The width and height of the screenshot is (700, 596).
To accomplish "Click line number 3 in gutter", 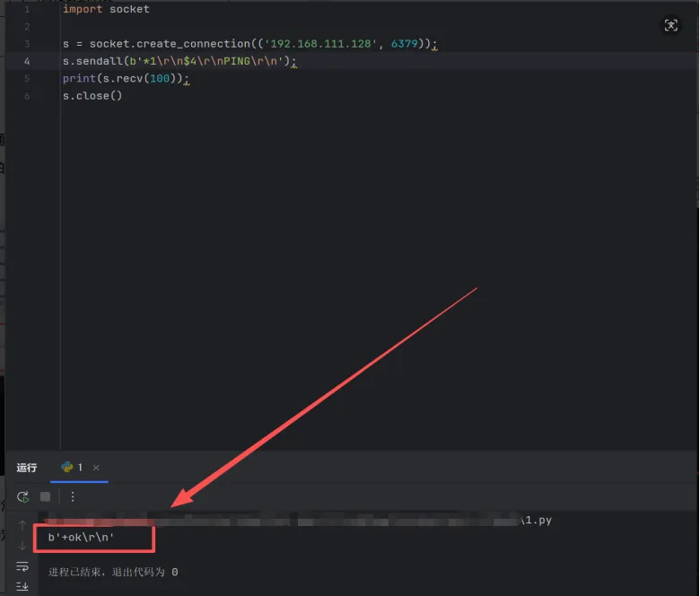I will [27, 44].
